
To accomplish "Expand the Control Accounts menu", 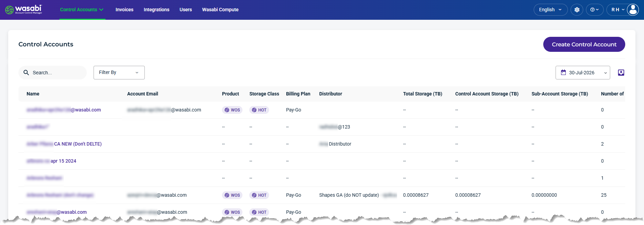I will (x=82, y=10).
